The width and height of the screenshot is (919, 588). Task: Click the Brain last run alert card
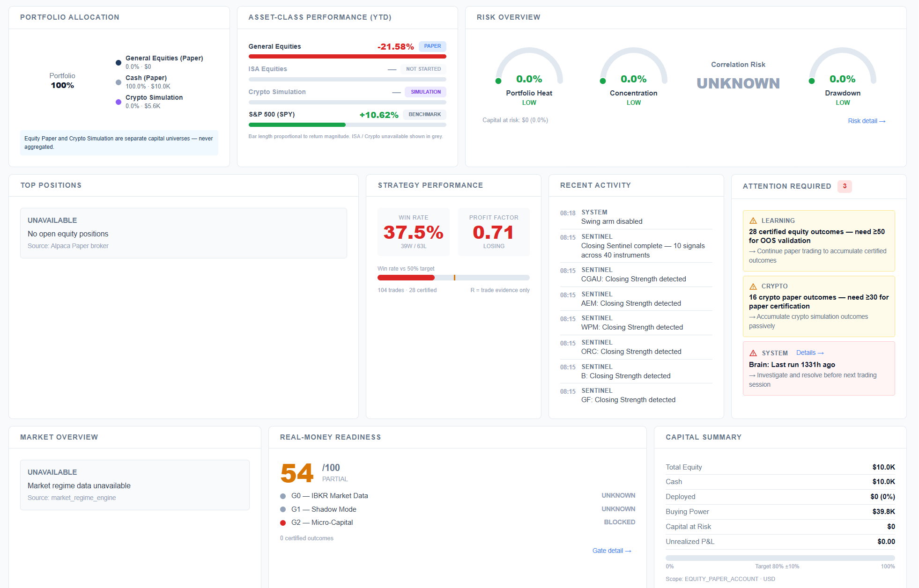pos(819,368)
